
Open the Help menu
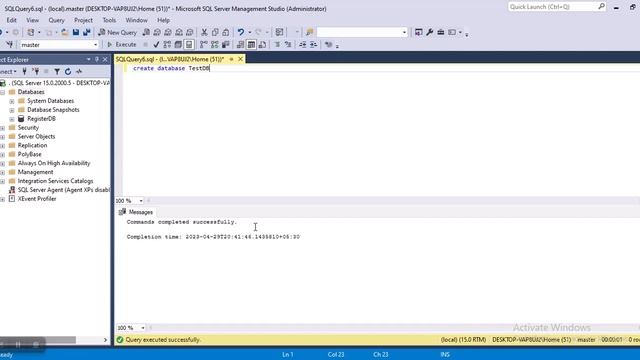tap(163, 20)
